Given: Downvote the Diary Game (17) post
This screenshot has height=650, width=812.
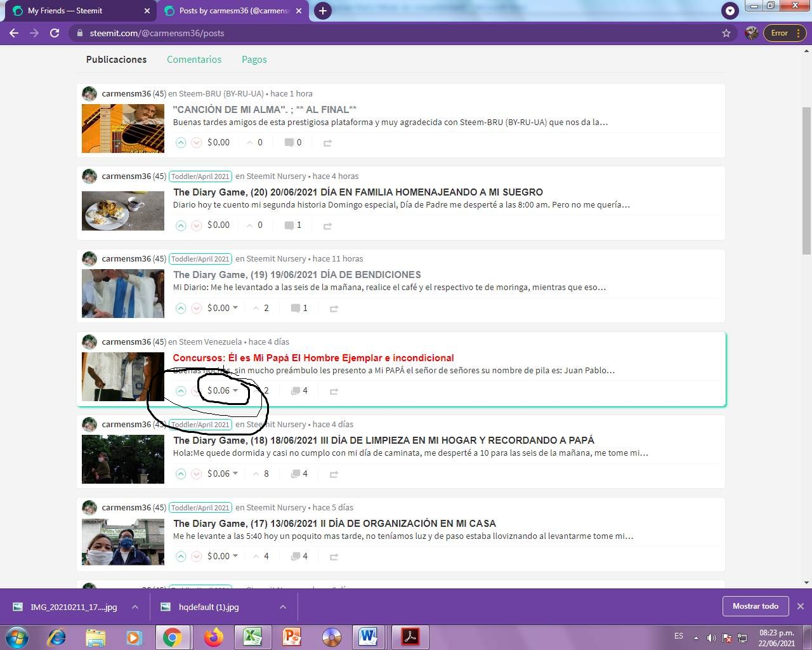Looking at the screenshot, I should (197, 557).
